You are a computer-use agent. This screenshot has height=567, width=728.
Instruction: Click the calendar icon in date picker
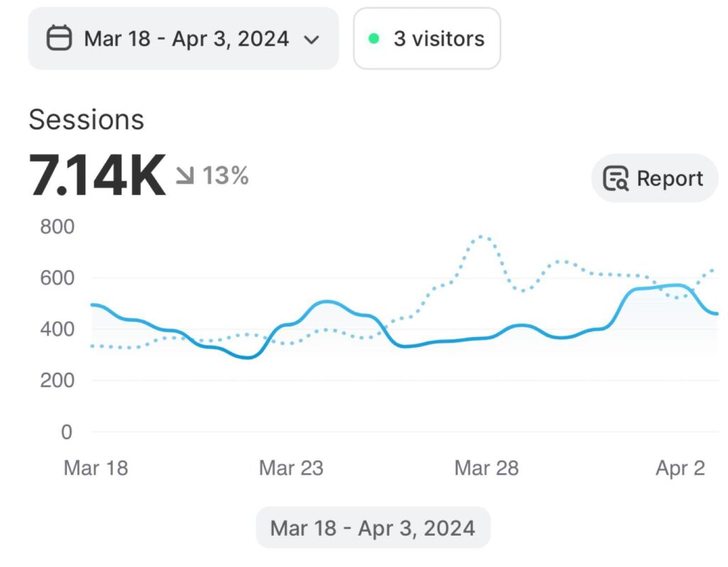[x=60, y=38]
